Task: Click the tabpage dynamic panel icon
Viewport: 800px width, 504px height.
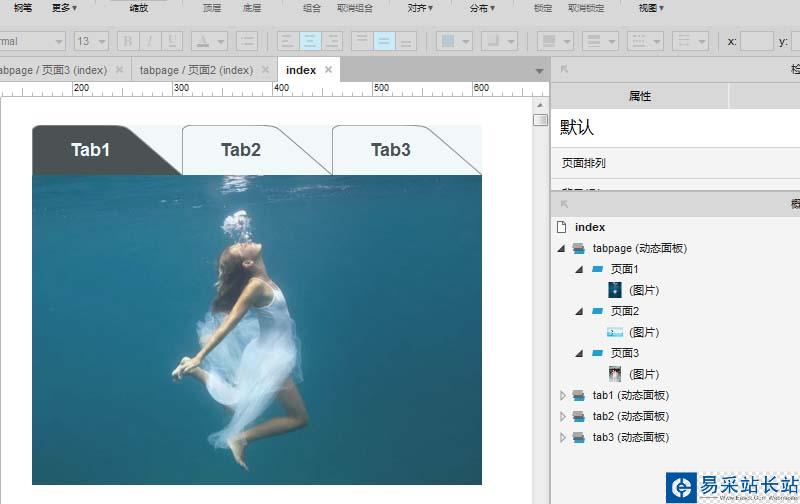Action: pos(579,248)
